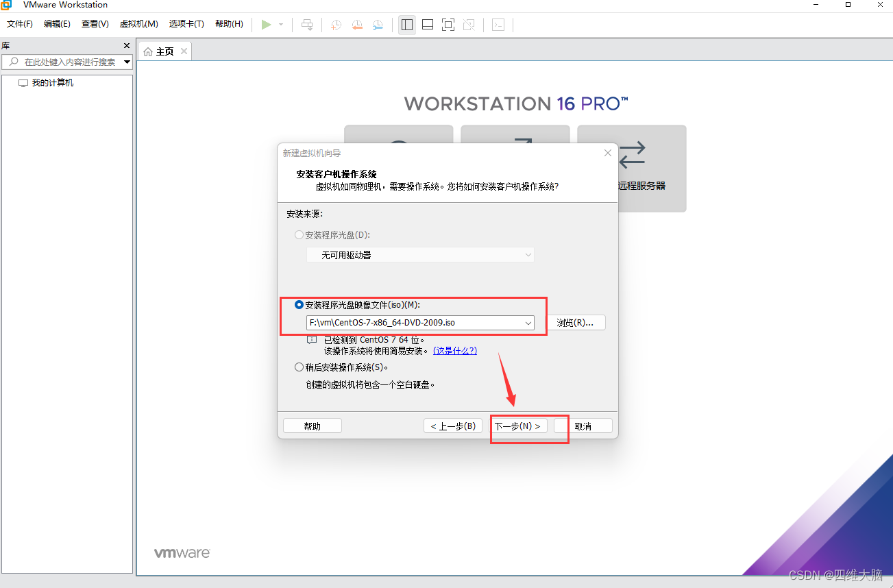Viewport: 893px width, 588px height.
Task: Click the send Ctrl+Alt+Del toolbar icon
Action: pyautogui.click(x=308, y=25)
